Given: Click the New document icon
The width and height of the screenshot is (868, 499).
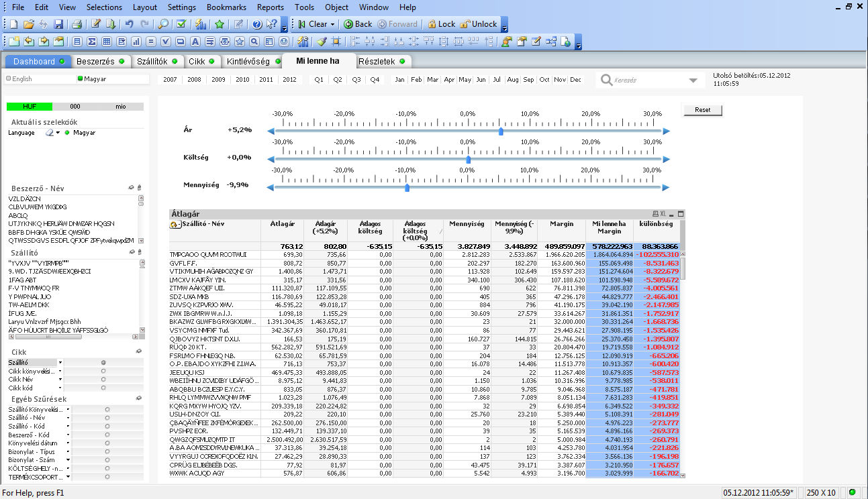Looking at the screenshot, I should (13, 24).
